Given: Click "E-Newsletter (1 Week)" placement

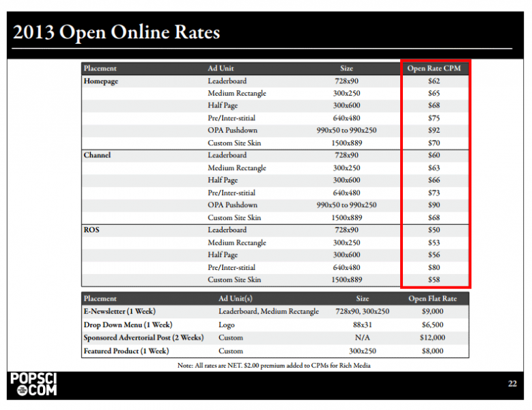Looking at the screenshot, I should [120, 311].
